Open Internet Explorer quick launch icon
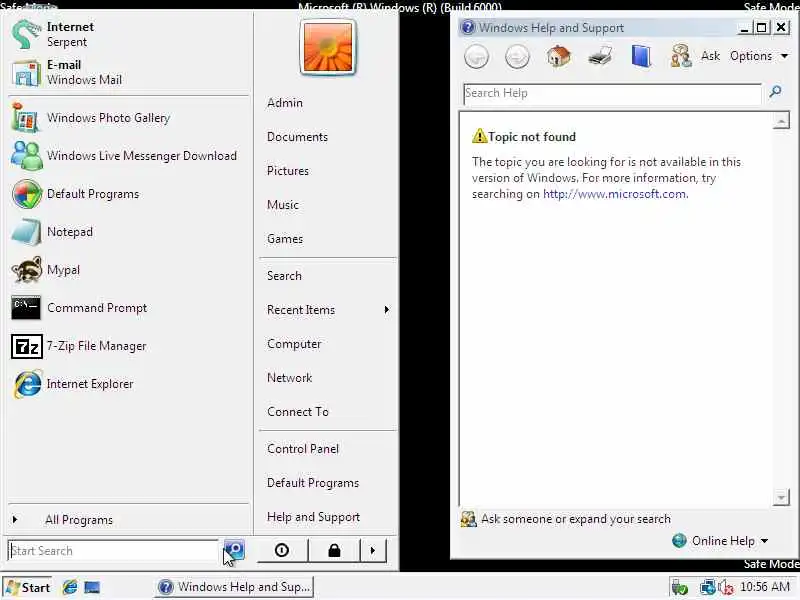The image size is (800, 600). [x=70, y=587]
